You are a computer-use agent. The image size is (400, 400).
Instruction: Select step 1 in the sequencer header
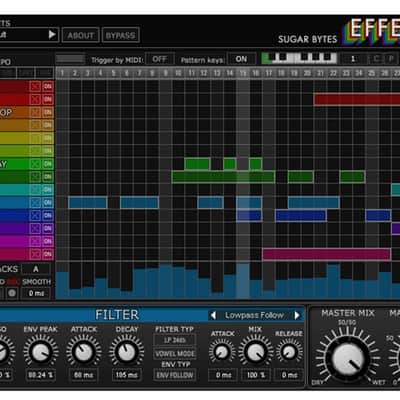pos(62,73)
